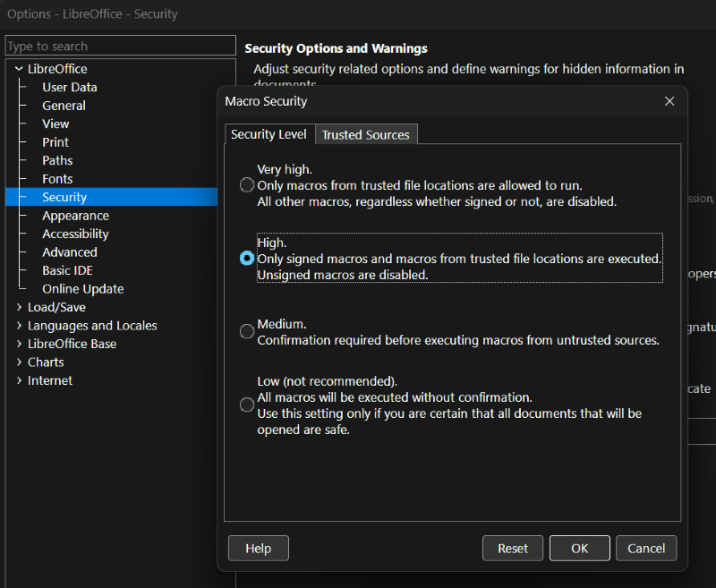Close the Macro Security dialog
Viewport: 716px width, 588px height.
[x=669, y=101]
